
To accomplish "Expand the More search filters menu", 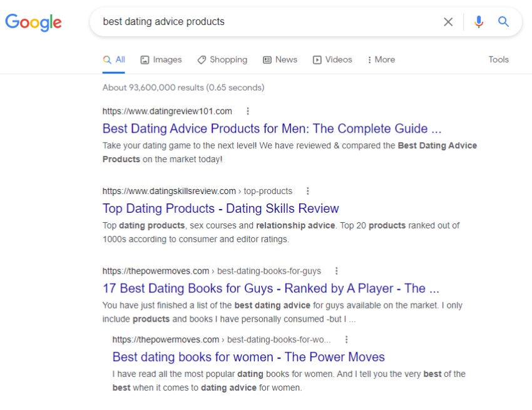I will click(381, 59).
